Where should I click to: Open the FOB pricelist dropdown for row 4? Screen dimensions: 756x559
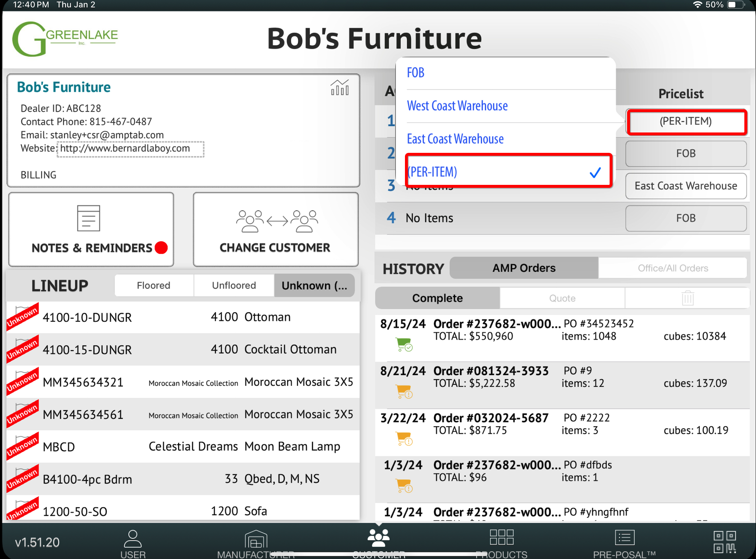tap(686, 218)
